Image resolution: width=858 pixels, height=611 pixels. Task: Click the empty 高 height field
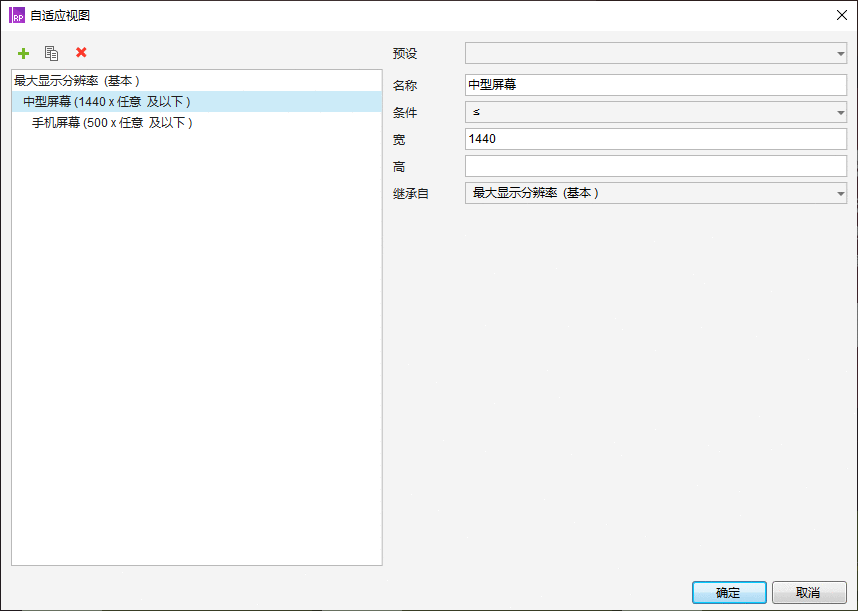coord(656,166)
